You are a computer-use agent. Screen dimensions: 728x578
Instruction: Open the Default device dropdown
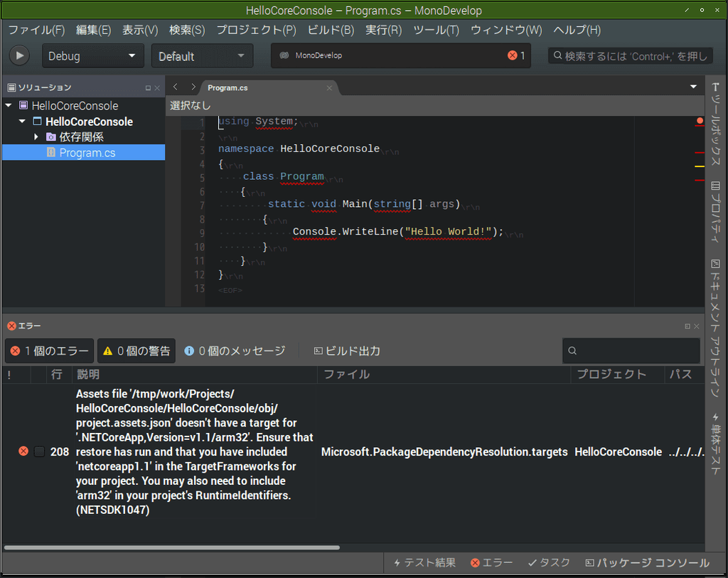(202, 55)
